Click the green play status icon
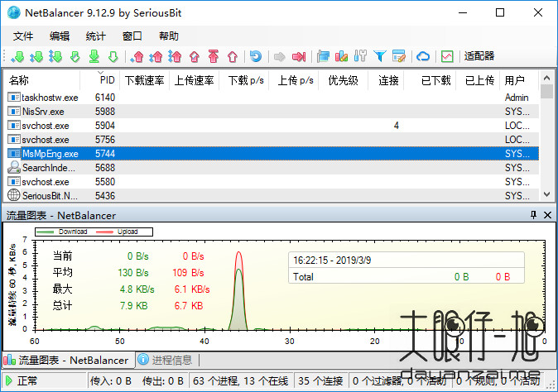Image resolution: width=558 pixels, height=392 pixels. pos(8,381)
